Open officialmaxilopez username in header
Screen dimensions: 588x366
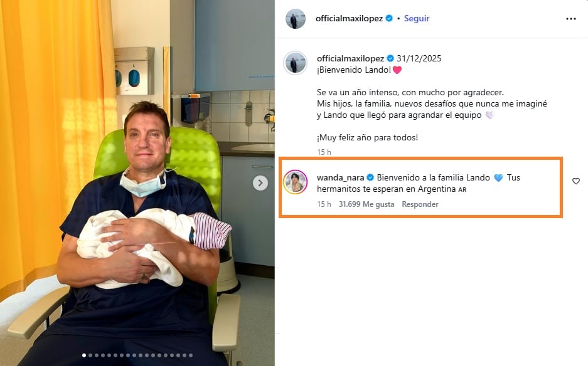click(349, 18)
